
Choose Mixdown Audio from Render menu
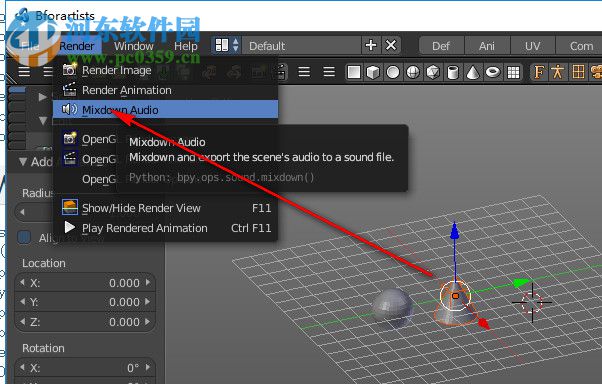point(165,110)
